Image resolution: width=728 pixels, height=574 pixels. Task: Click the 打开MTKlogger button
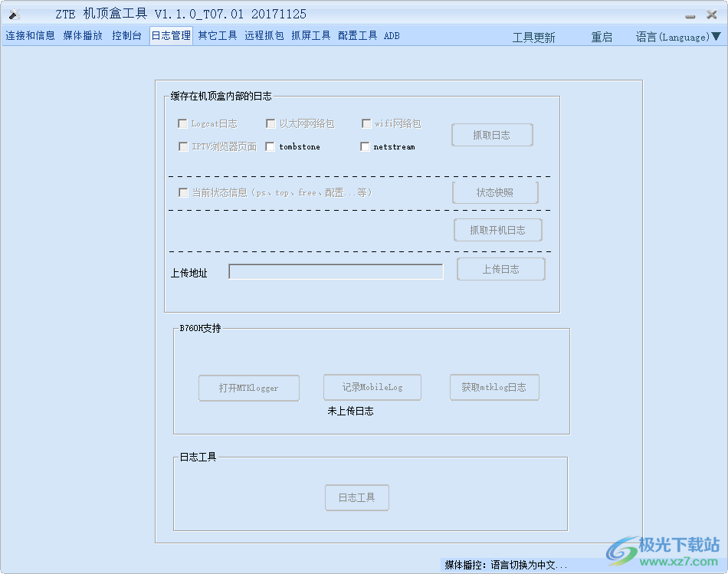249,389
